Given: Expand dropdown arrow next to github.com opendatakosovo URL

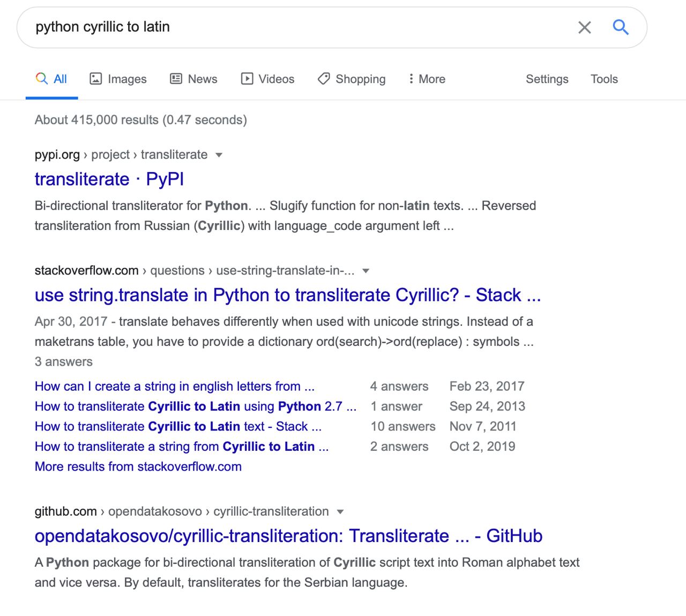Looking at the screenshot, I should click(x=340, y=512).
